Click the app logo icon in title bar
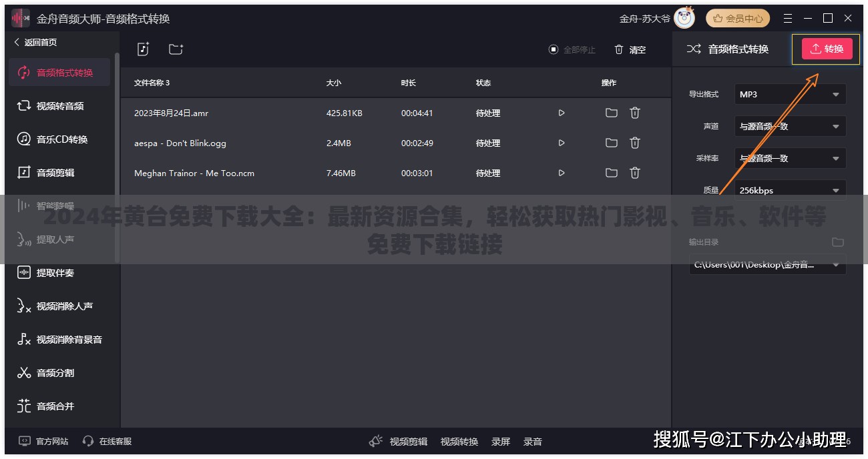 click(19, 19)
